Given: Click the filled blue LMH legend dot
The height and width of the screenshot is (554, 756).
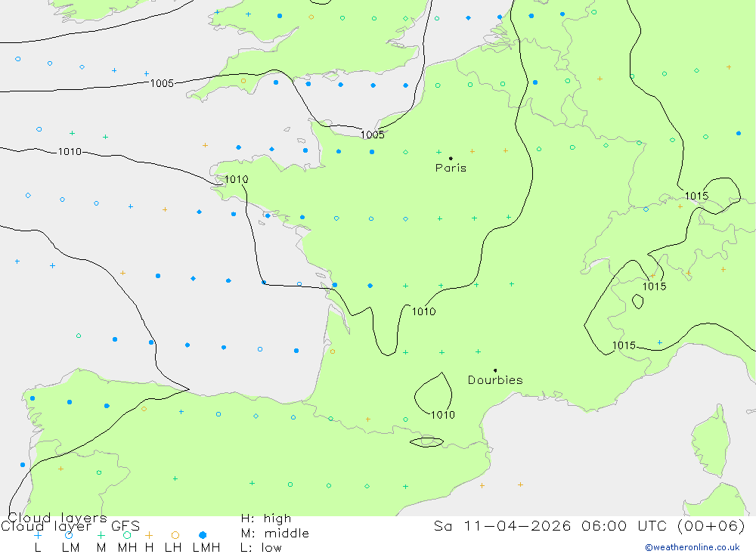Looking at the screenshot, I should pos(203,535).
